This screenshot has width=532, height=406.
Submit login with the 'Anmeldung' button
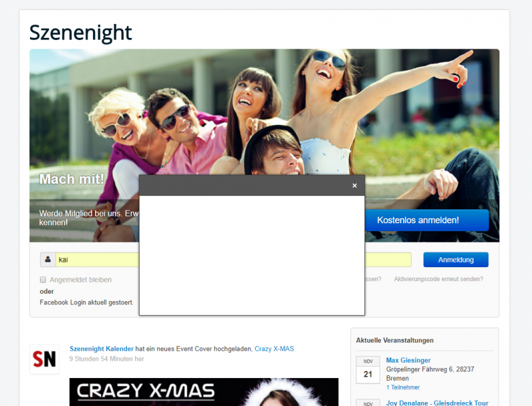(456, 260)
